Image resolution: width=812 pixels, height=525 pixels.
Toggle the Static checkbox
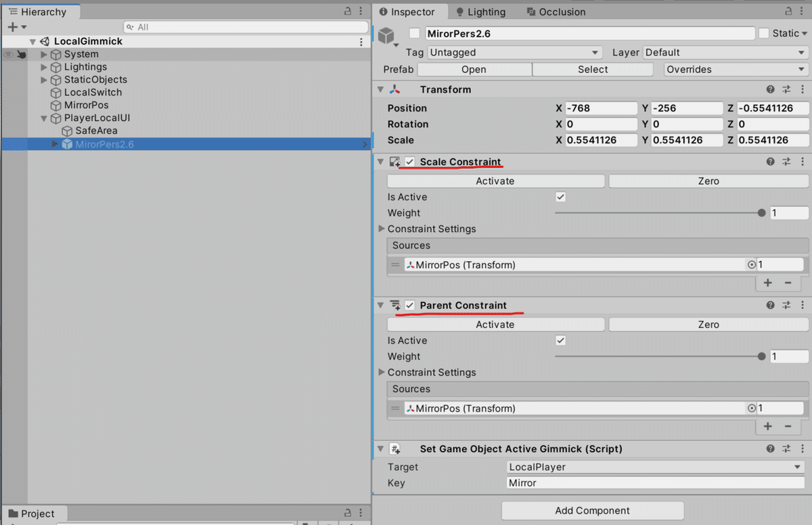[764, 33]
